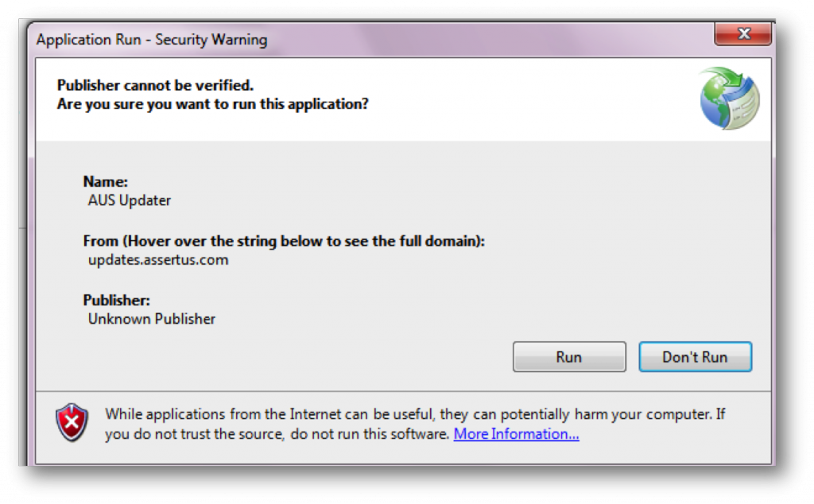Click the Name: label
This screenshot has height=504, width=814.
105,182
